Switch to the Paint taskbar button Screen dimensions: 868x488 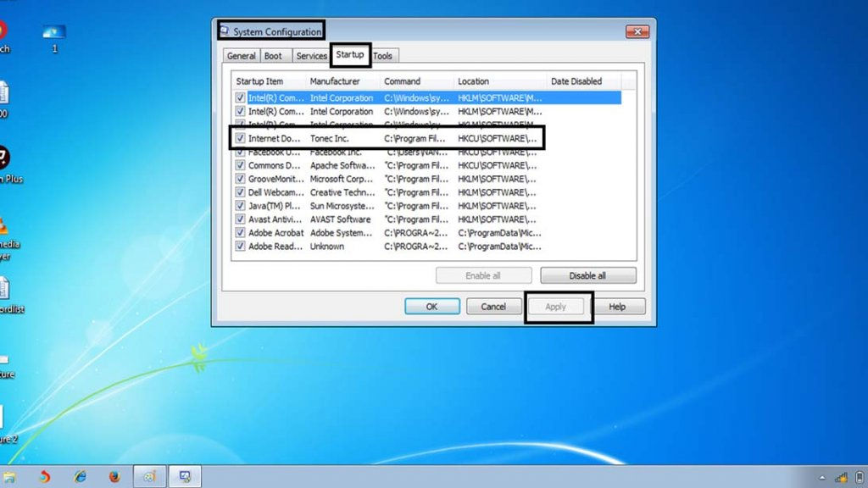[149, 476]
